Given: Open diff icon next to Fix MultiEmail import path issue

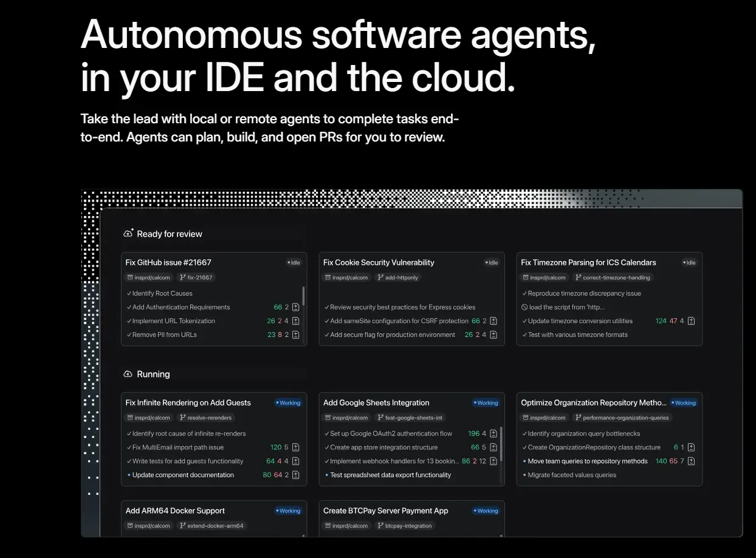Looking at the screenshot, I should (x=295, y=446).
